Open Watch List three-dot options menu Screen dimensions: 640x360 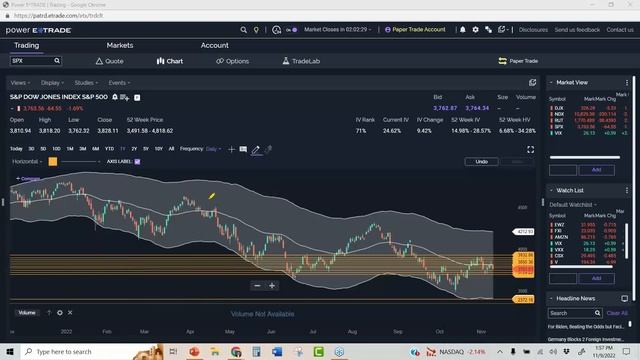click(627, 191)
